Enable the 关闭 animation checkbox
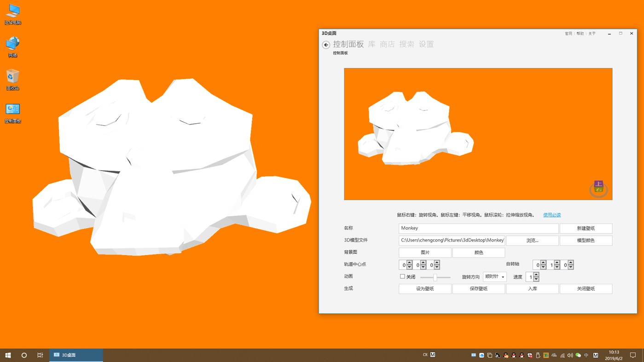The image size is (644, 362). 402,276
